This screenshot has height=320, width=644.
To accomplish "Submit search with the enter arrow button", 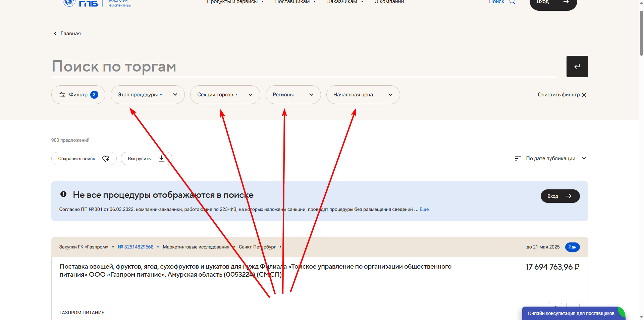I will coord(577,66).
